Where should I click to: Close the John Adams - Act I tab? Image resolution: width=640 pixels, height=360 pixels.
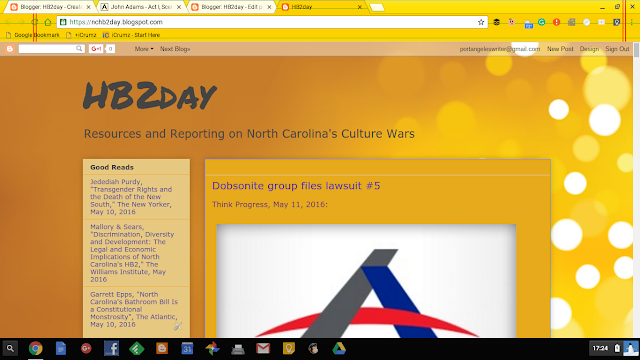pos(179,7)
